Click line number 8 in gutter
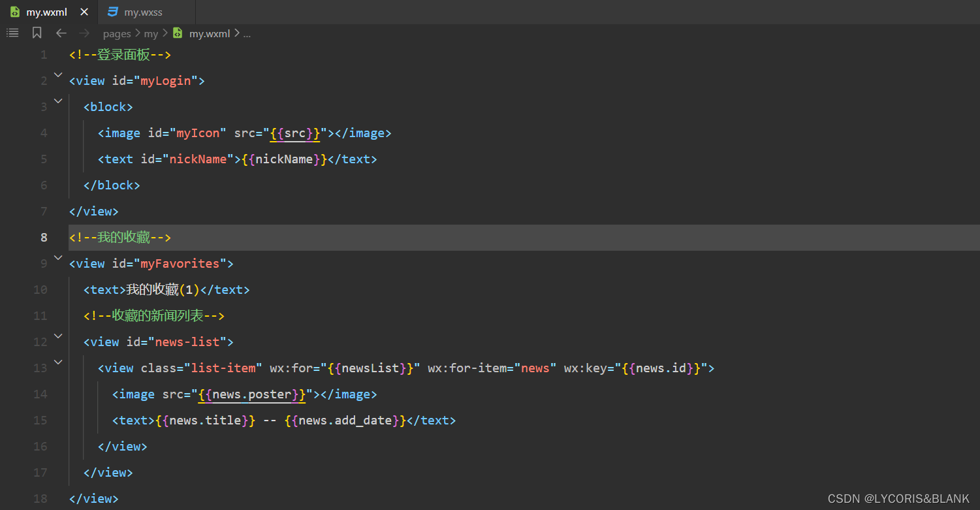 coord(44,238)
